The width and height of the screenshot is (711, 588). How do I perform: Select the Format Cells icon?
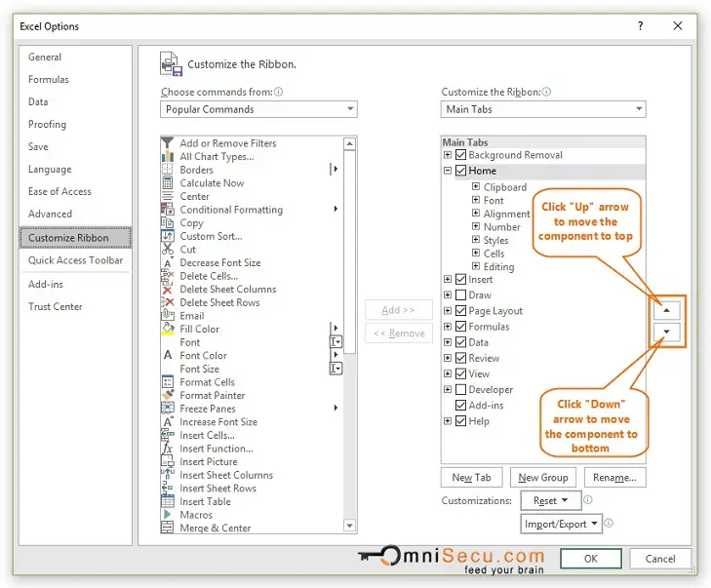(x=168, y=381)
